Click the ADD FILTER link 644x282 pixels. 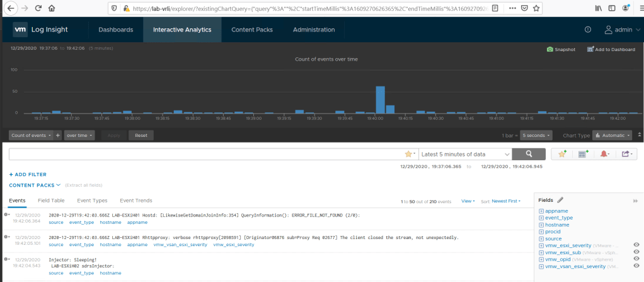(x=28, y=174)
